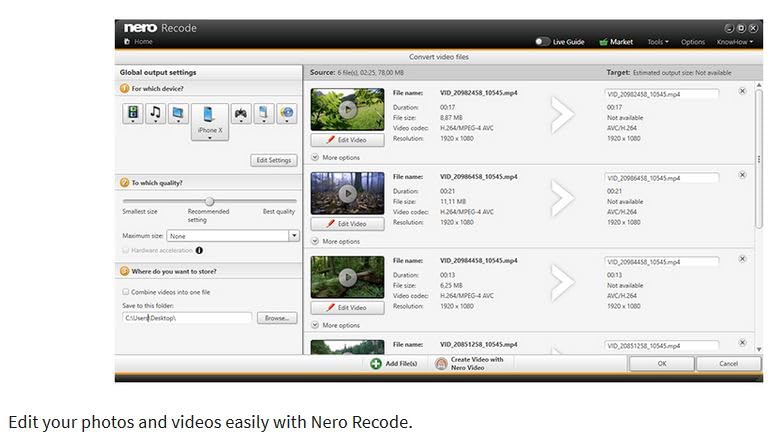Open the iPhone X device dropdown
Screen dimensions: 784x440
(210, 138)
